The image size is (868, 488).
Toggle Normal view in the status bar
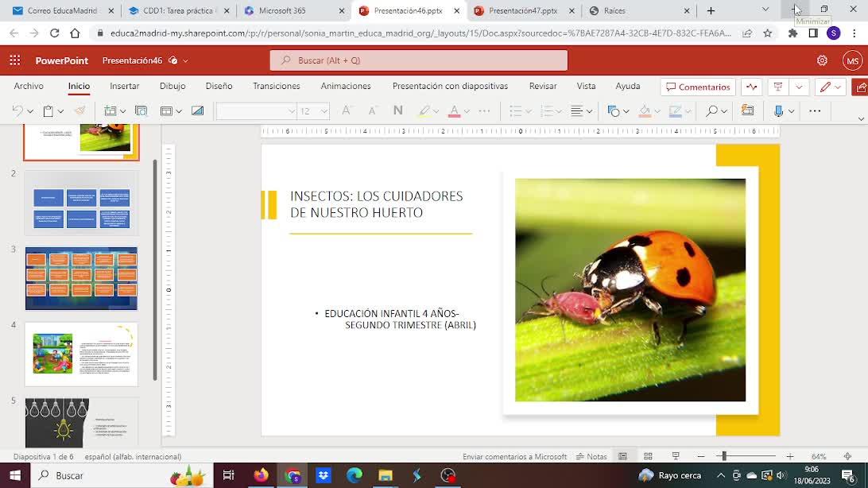point(622,456)
